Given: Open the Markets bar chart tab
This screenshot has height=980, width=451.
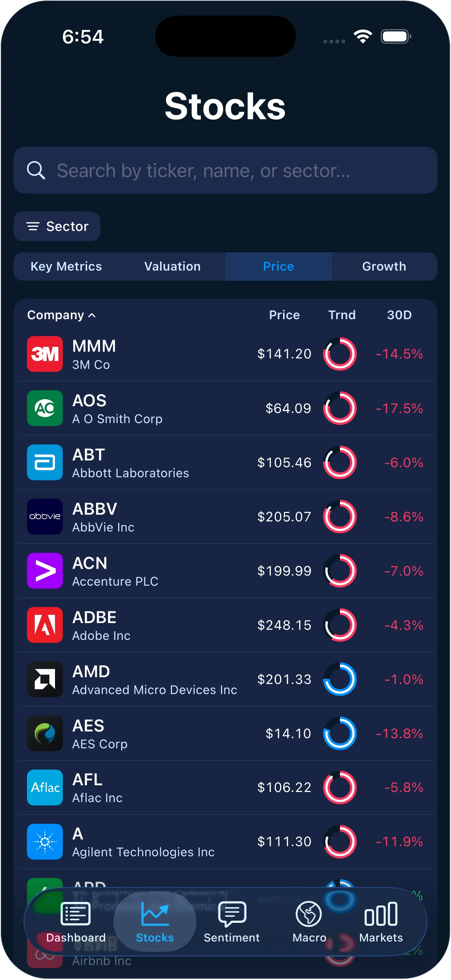Looking at the screenshot, I should click(x=381, y=921).
